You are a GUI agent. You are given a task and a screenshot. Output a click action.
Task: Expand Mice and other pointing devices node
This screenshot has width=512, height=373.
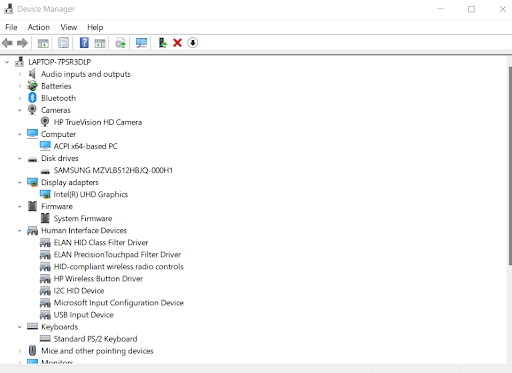pos(20,351)
